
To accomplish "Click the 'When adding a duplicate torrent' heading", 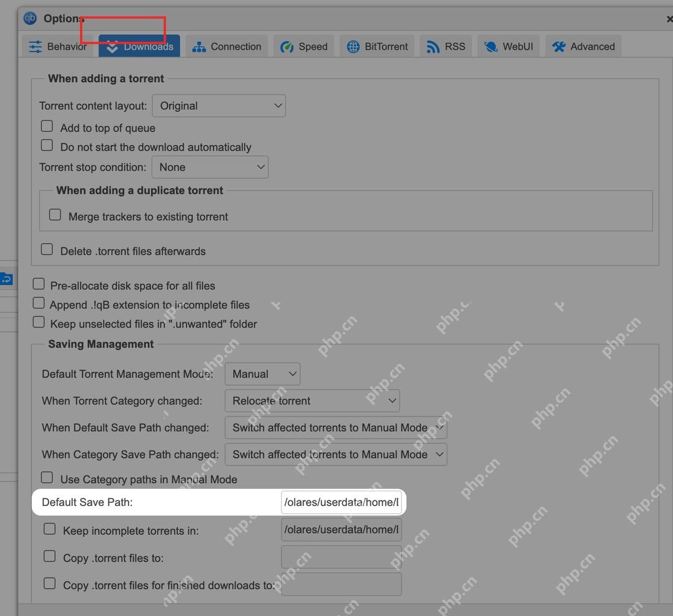I will tap(140, 190).
